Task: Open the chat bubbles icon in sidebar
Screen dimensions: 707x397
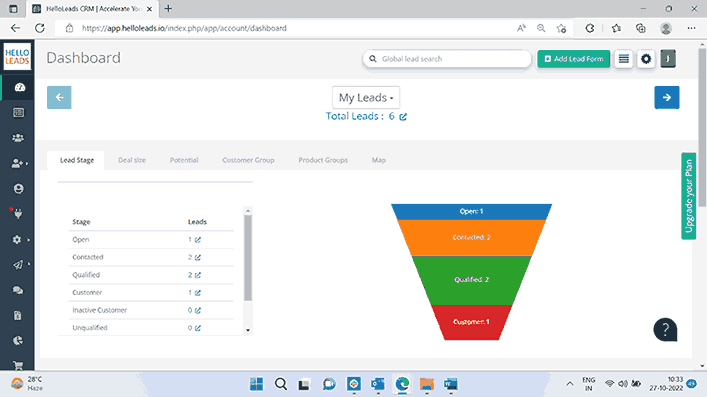Action: click(18, 290)
